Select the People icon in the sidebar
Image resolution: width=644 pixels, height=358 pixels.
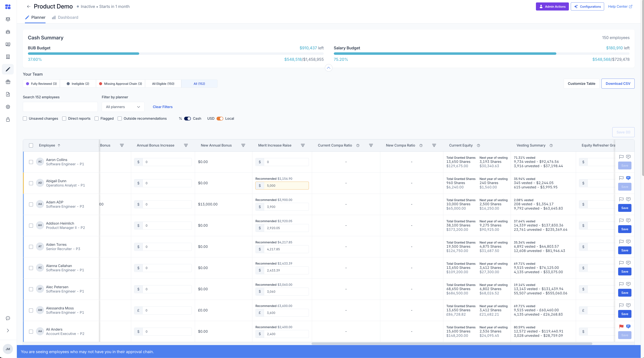[x=8, y=32]
